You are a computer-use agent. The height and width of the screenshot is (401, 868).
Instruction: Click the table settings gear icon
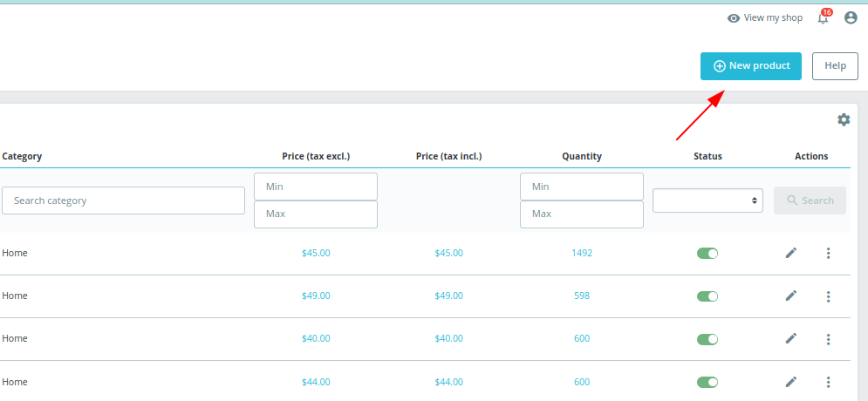point(844,119)
